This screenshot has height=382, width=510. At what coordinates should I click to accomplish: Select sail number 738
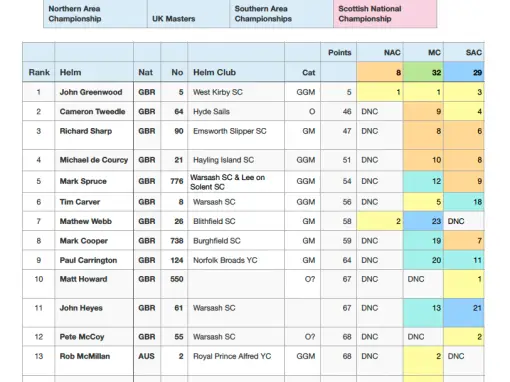tap(177, 241)
